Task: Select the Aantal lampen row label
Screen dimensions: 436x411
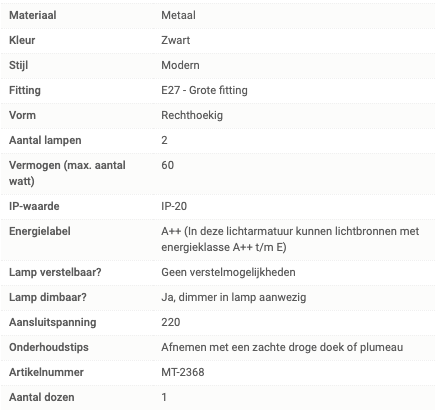Action: [x=45, y=140]
